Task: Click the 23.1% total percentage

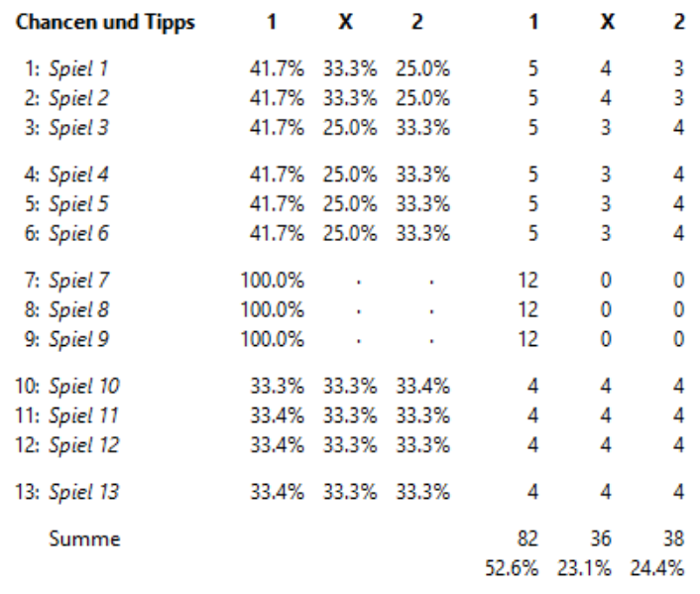Action: click(x=584, y=568)
